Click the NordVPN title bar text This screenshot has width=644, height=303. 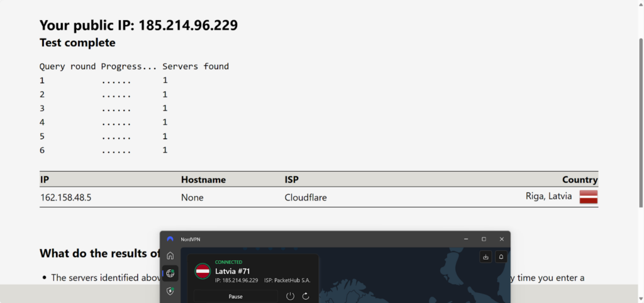191,240
